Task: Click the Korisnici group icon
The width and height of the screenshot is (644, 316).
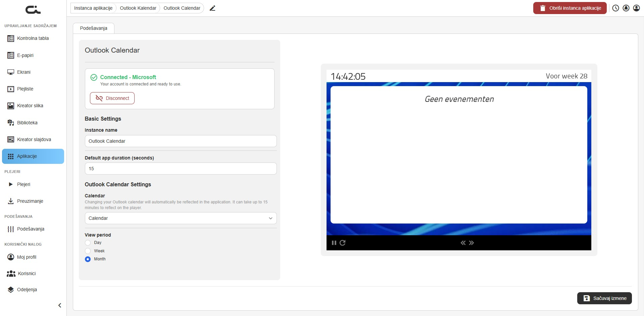Action: [11, 273]
